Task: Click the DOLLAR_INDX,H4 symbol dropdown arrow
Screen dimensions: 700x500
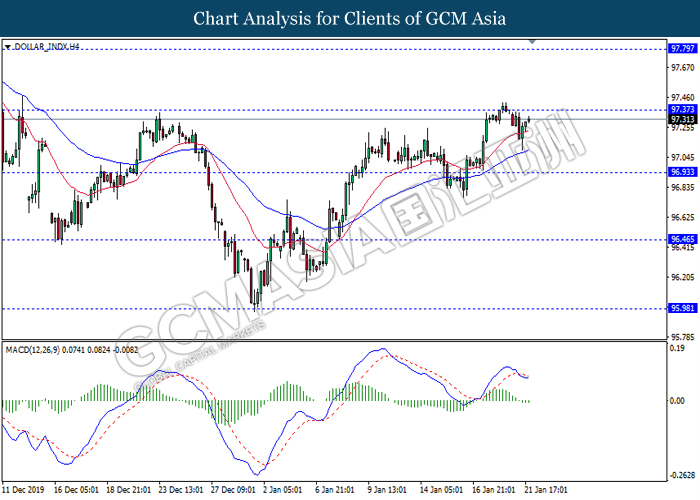Action: (x=8, y=47)
